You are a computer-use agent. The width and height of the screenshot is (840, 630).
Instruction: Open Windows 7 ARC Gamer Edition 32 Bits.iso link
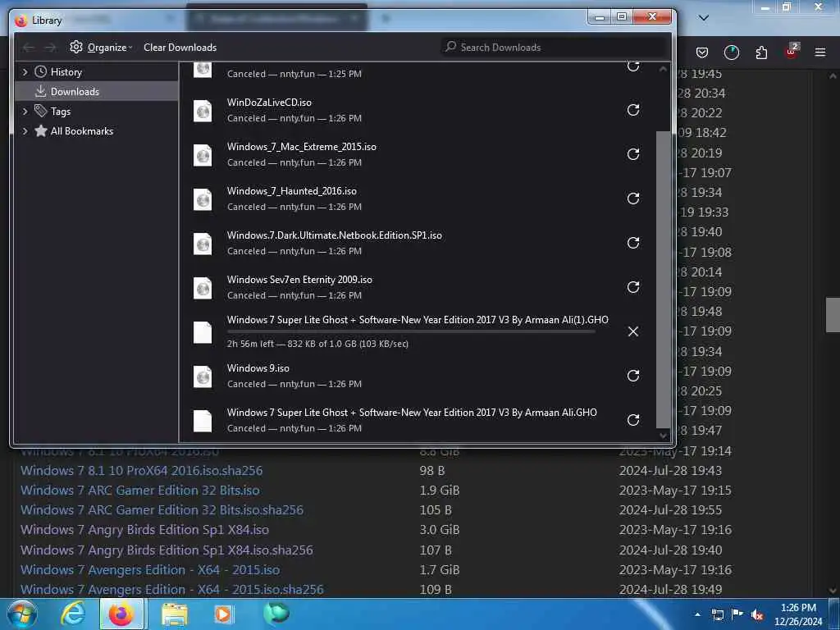[139, 491]
